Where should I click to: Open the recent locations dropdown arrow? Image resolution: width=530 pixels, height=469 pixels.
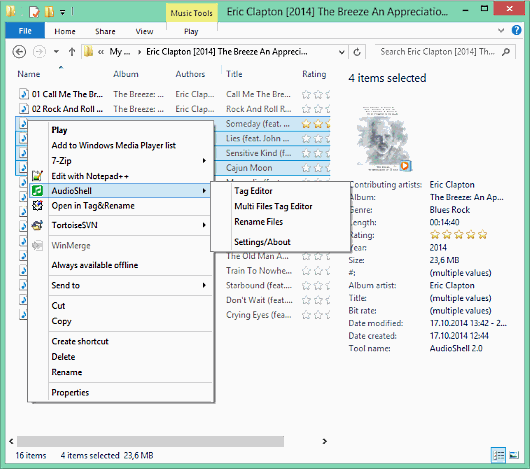click(56, 52)
